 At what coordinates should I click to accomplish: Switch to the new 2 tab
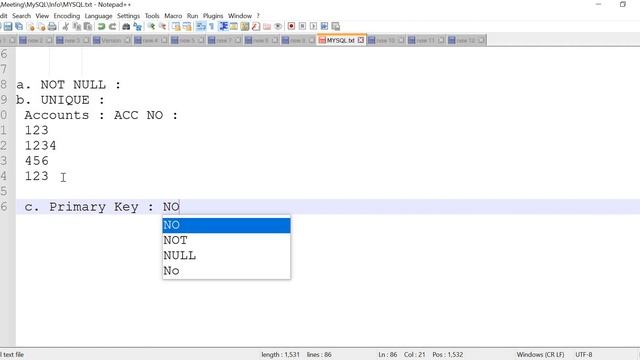click(x=36, y=40)
